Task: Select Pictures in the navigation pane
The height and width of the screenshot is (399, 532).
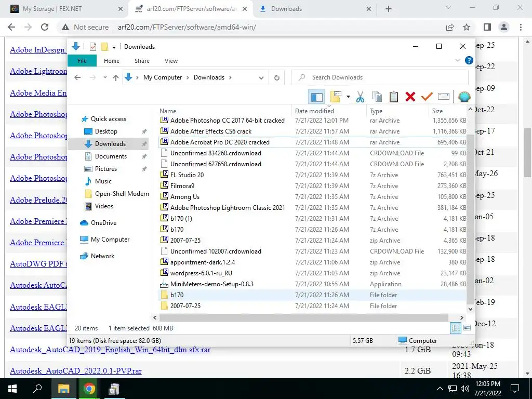Action: [106, 169]
